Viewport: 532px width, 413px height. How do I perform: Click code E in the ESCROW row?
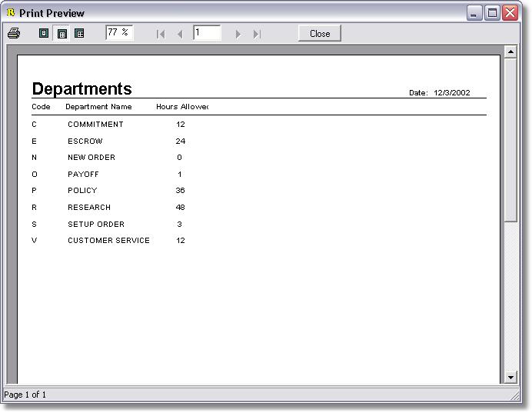(35, 142)
